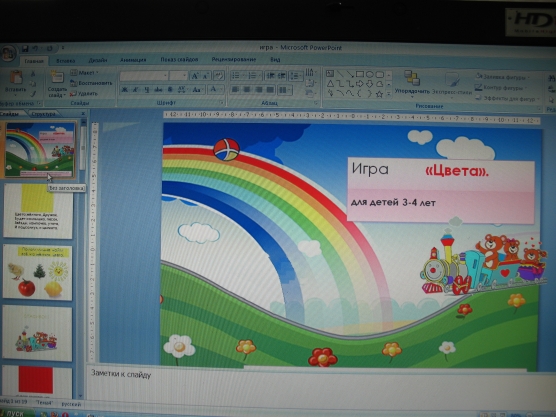Image resolution: width=556 pixels, height=417 pixels.
Task: Click the Reset (Восстановить) slide button
Action: click(x=91, y=83)
